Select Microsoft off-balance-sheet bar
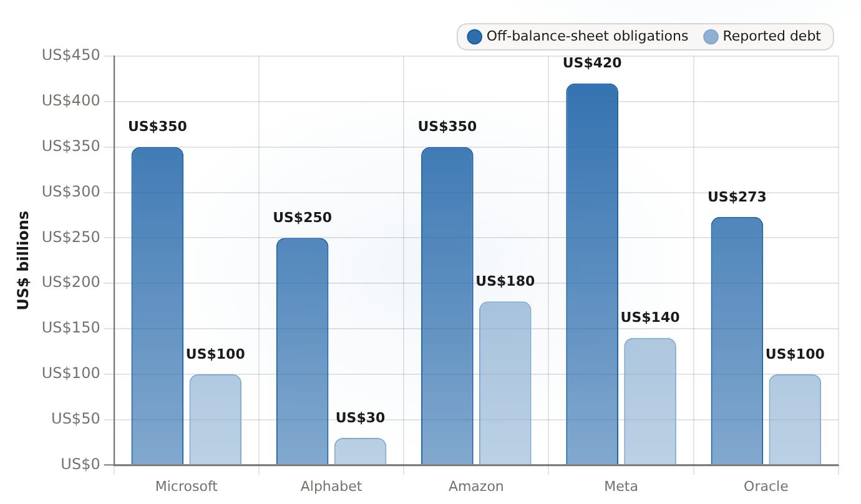Viewport: 861px width, 504px height. 157,306
